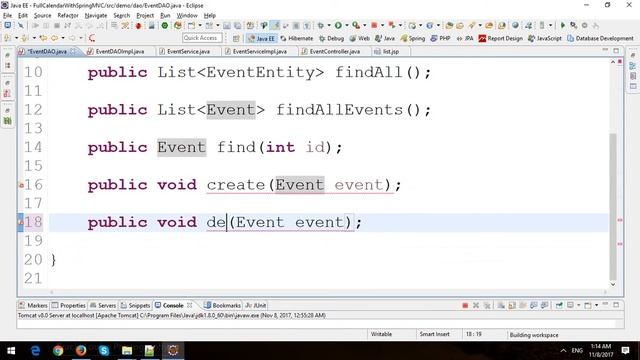Expand the Forward history dropdown arrow
The height and width of the screenshot is (360, 640).
pos(81,38)
